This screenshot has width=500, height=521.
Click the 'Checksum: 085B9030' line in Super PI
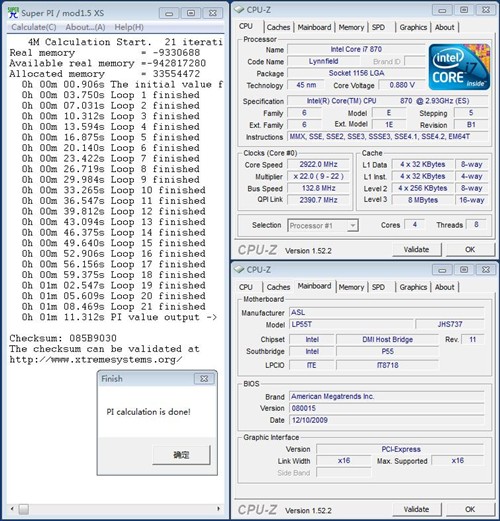pos(63,338)
